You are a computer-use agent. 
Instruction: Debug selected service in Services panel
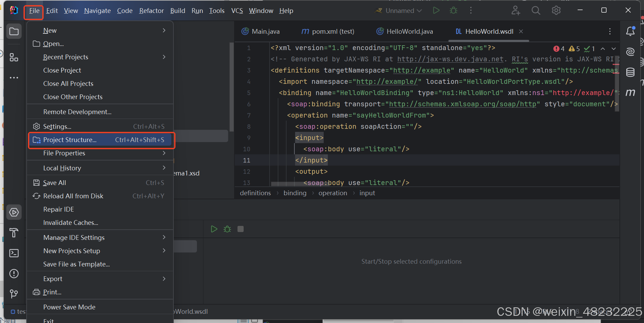pos(227,229)
